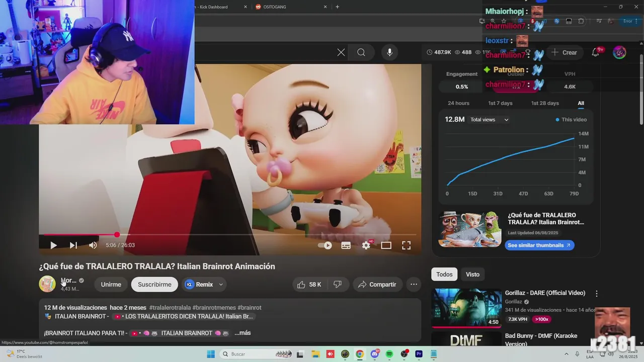The width and height of the screenshot is (644, 362).
Task: Click the YouTube search magnifier icon
Action: (x=361, y=52)
